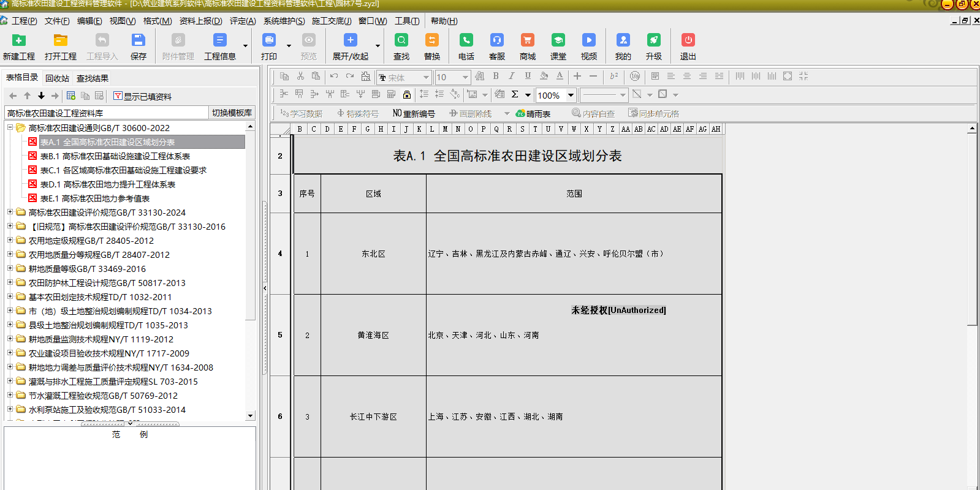Open the 查找 (Find) tool
The image size is (980, 490).
pos(401,40)
